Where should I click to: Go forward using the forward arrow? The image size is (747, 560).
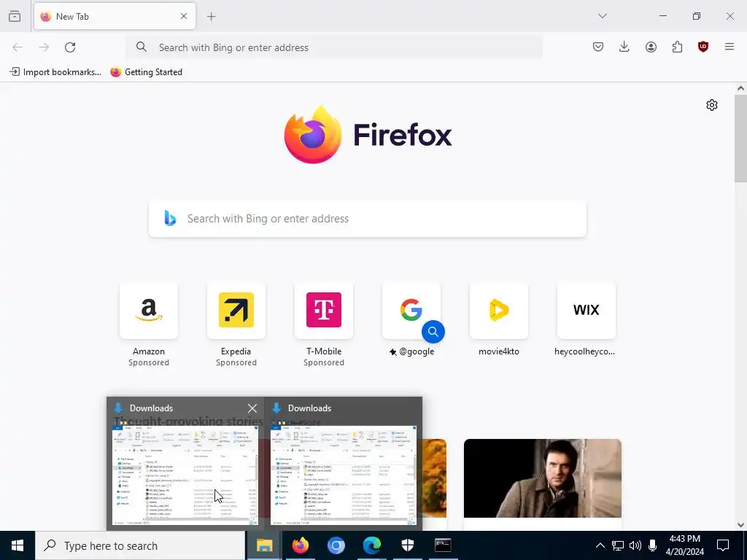(x=44, y=47)
